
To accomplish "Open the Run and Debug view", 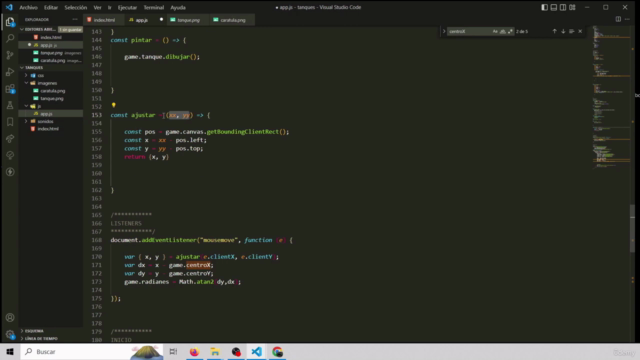I will point(10,72).
